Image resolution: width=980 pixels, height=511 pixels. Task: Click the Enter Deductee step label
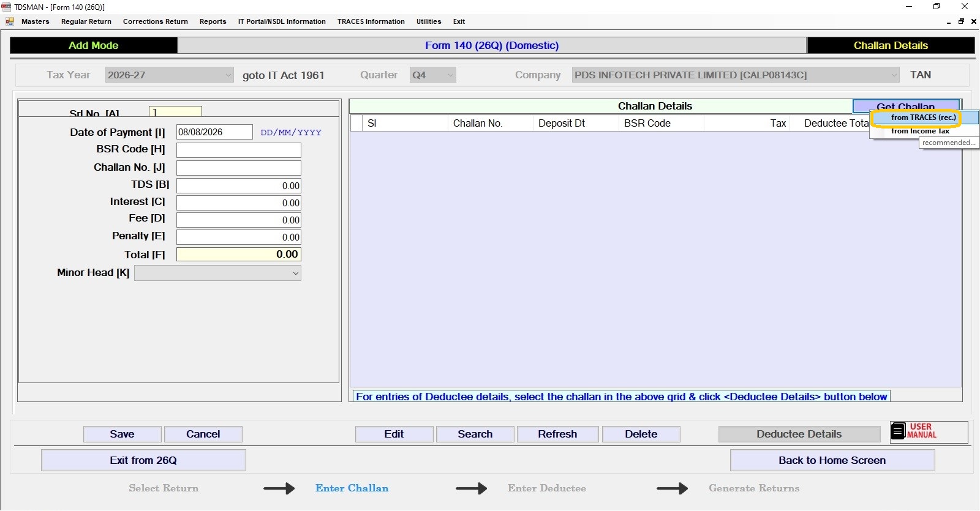pyautogui.click(x=547, y=488)
